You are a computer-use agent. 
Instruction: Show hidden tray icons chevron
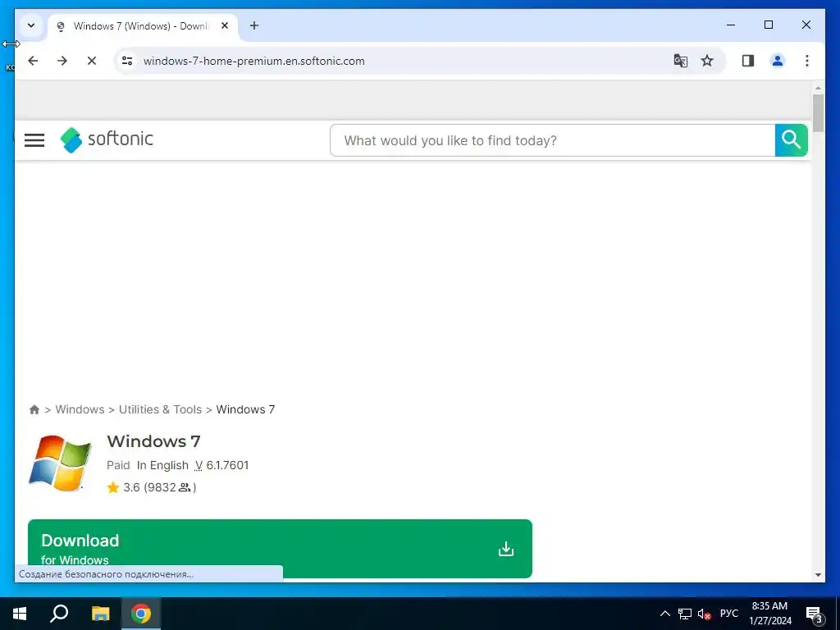pyautogui.click(x=664, y=614)
